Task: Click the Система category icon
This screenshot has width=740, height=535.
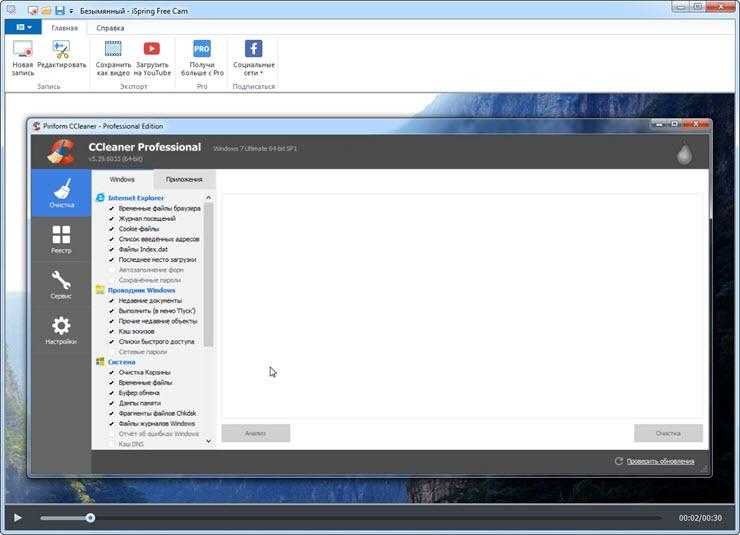Action: tap(100, 362)
